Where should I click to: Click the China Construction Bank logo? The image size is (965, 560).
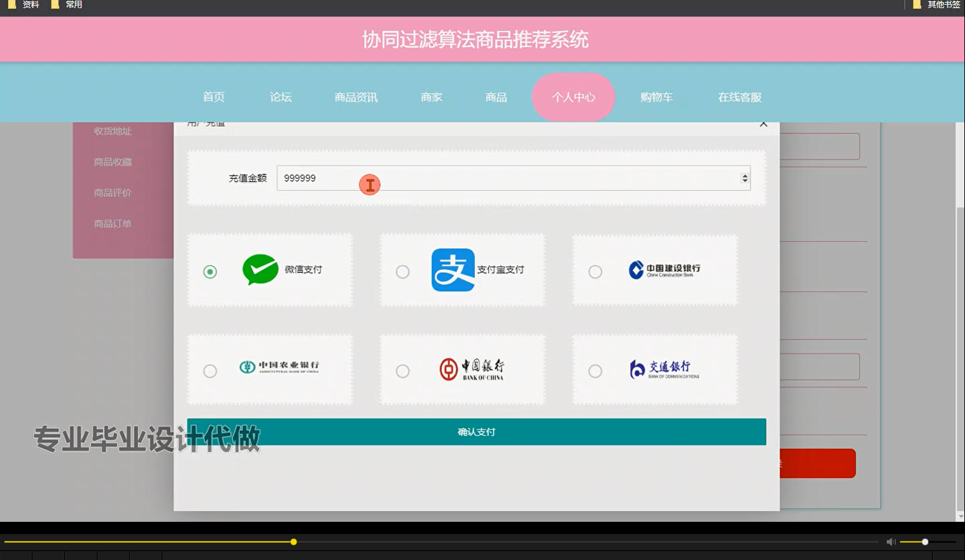tap(665, 269)
